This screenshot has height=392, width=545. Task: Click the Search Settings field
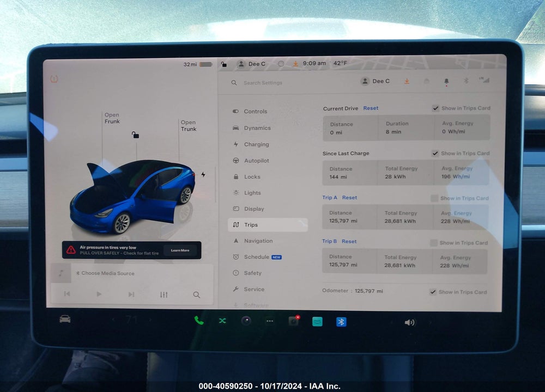tap(263, 83)
